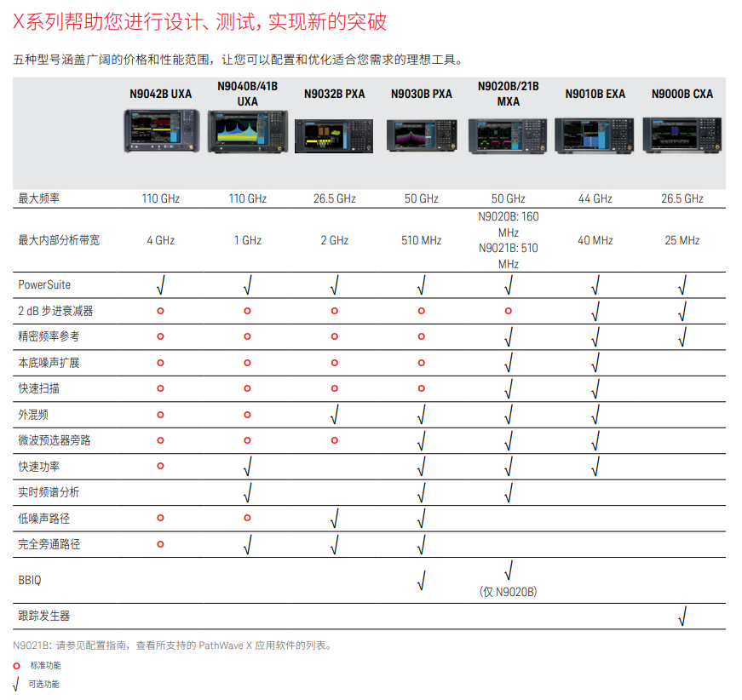Click the BBIQ checkmark under N9030B PXA

pyautogui.click(x=421, y=582)
